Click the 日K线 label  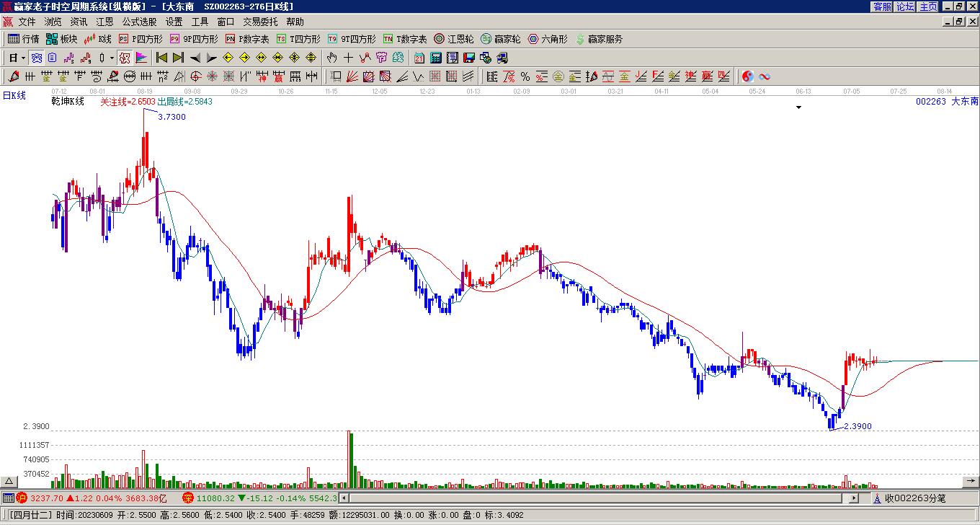point(14,95)
